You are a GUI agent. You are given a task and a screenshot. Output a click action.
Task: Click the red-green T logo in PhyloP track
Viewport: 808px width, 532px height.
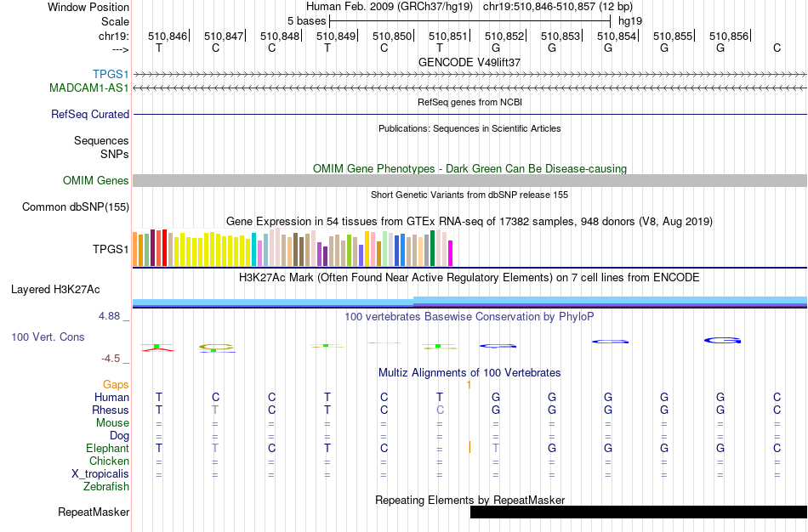click(157, 348)
